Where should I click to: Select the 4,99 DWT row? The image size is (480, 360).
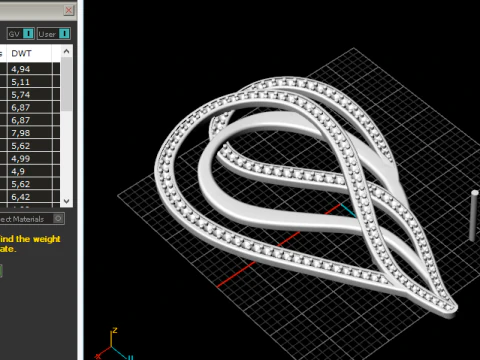(30, 159)
